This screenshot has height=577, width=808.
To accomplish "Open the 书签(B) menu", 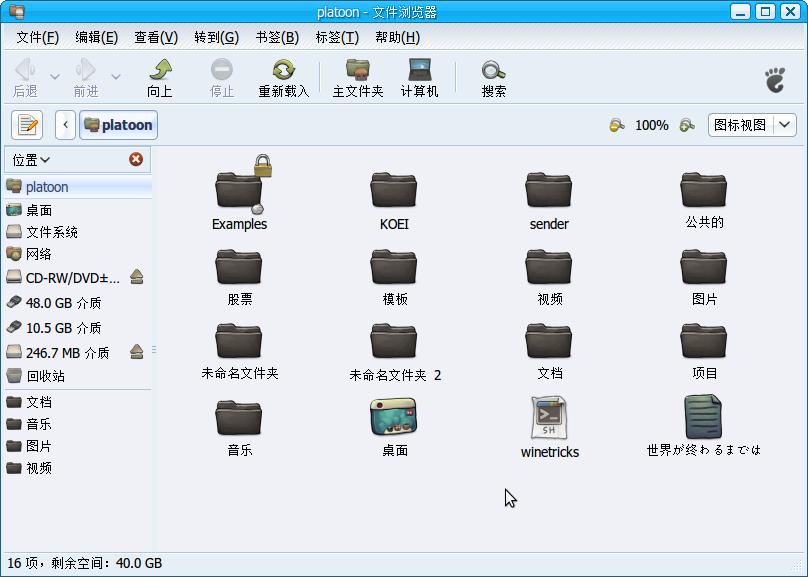I will point(277,37).
